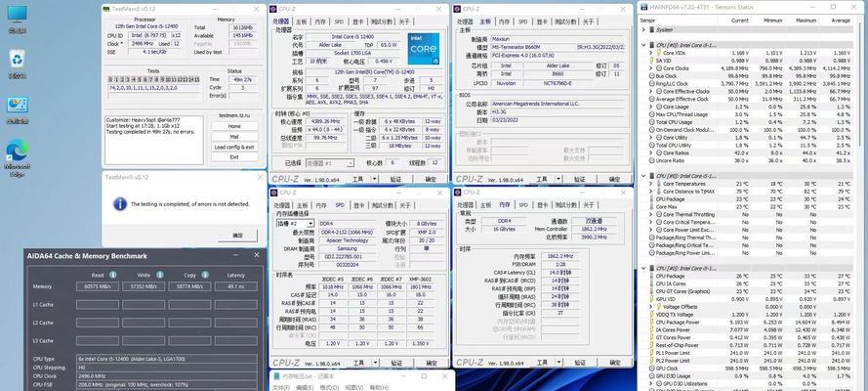Select the Recycle Bin desktop icon
Image resolution: width=868 pixels, height=391 pixels.
[18, 58]
